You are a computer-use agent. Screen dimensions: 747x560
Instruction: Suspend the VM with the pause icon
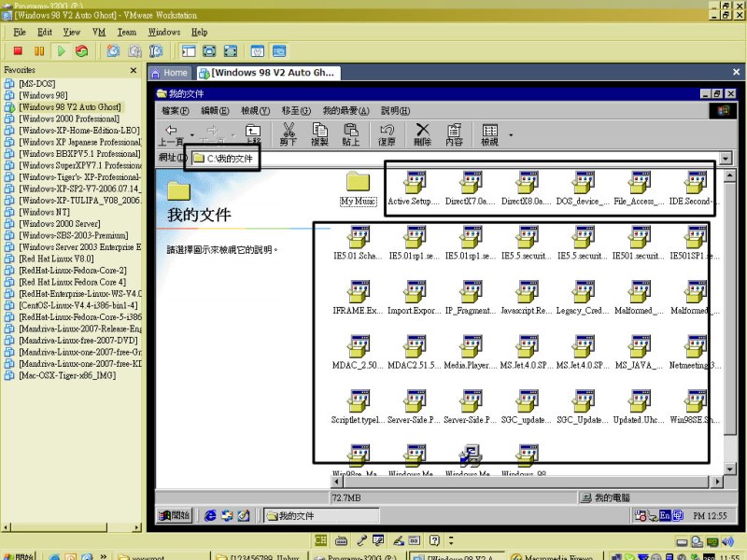point(39,51)
